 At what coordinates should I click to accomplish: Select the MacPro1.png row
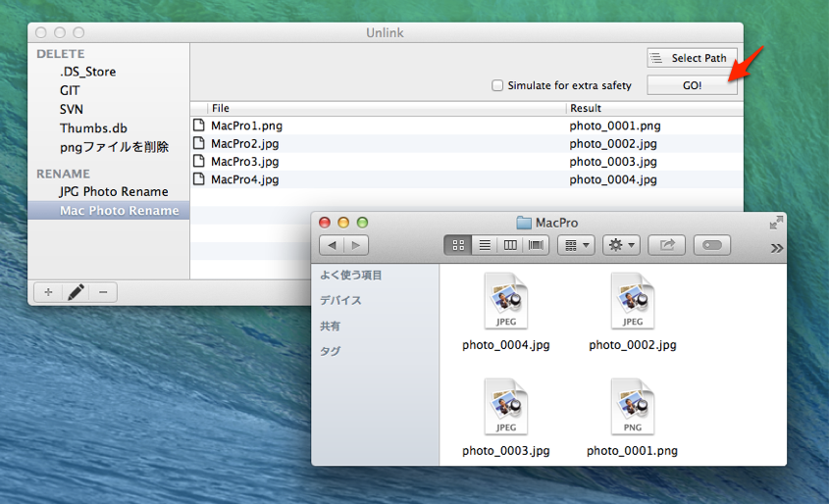pyautogui.click(x=466, y=126)
